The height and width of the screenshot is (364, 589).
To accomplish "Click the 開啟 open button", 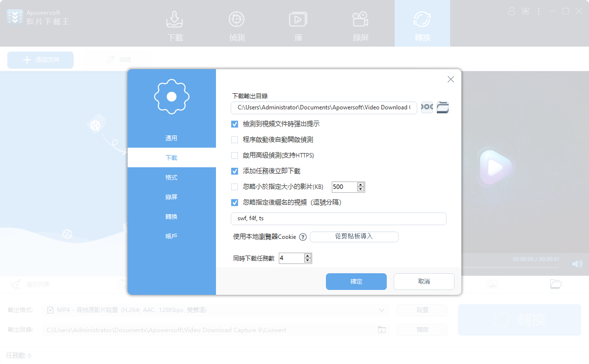I will click(x=422, y=330).
